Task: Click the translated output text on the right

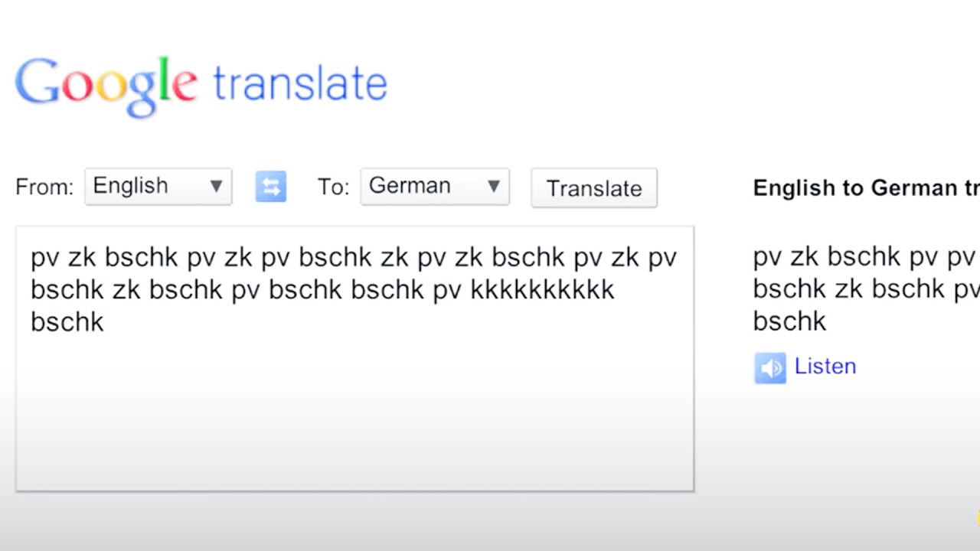Action: pyautogui.click(x=866, y=289)
